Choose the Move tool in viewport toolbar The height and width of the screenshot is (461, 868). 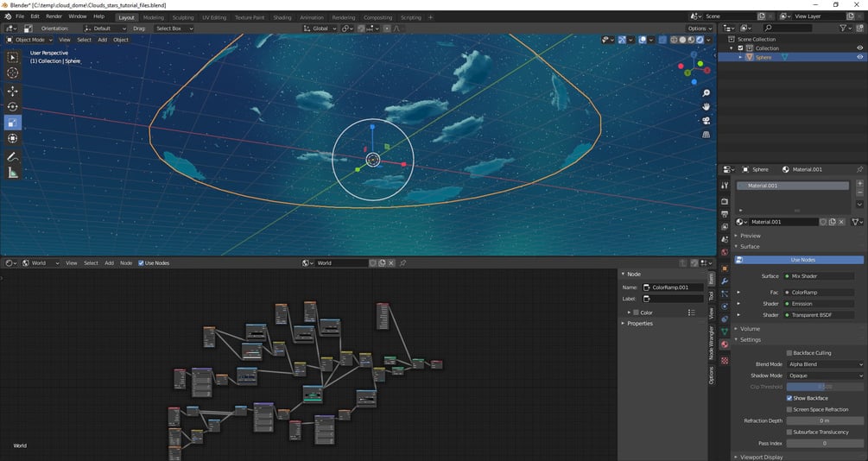coord(12,91)
